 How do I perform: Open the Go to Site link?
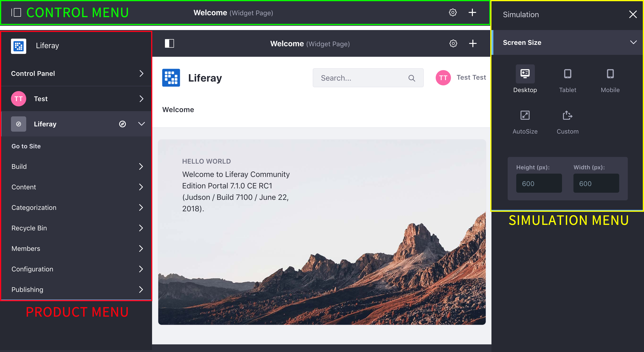[x=26, y=146]
